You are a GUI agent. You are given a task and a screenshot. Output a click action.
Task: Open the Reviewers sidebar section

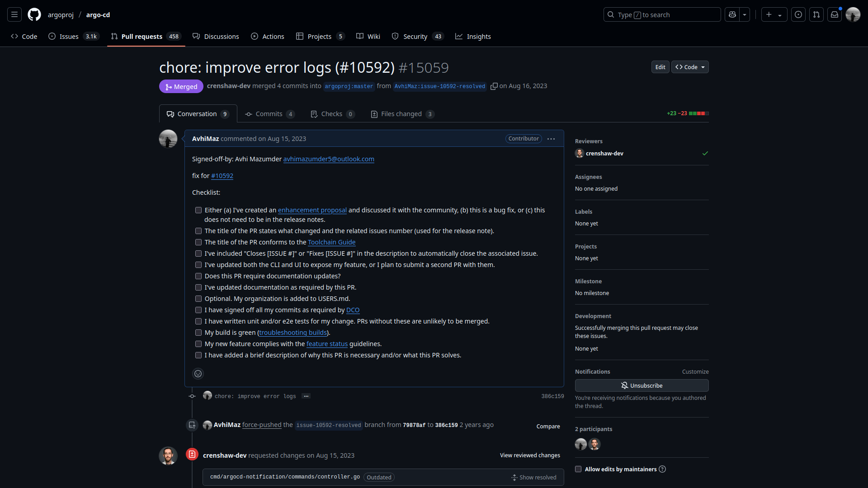[589, 141]
